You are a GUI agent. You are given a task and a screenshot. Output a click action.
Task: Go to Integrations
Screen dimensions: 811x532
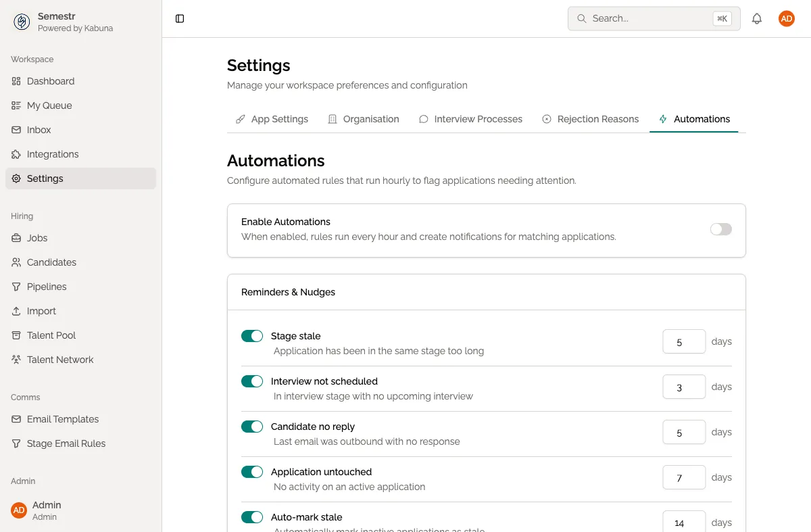[51, 154]
